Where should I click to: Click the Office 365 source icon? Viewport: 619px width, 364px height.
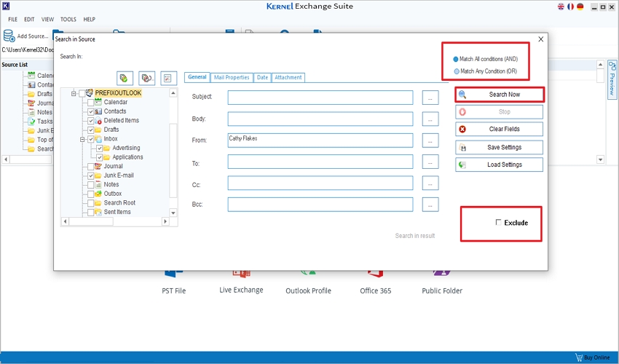pyautogui.click(x=375, y=274)
